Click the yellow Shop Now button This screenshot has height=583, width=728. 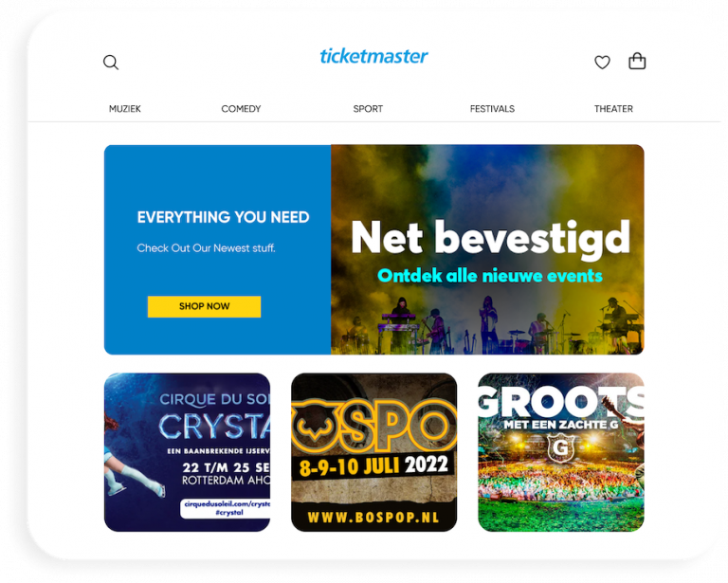tap(205, 306)
